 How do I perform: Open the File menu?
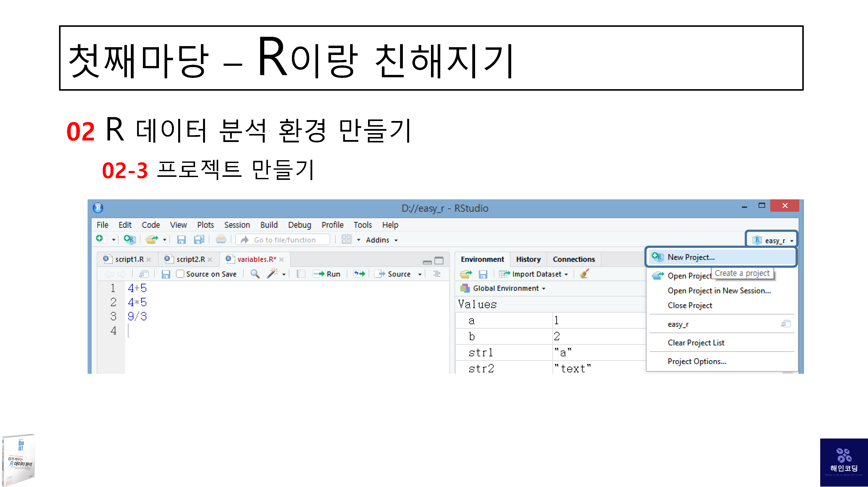tap(102, 225)
